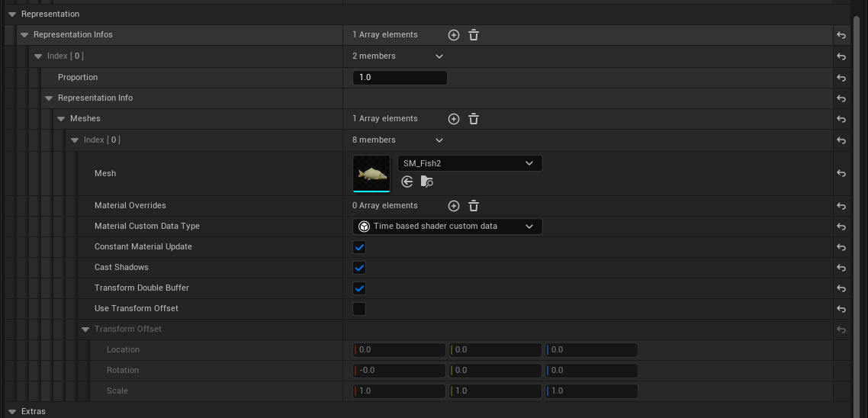Viewport: 868px width, 418px height.
Task: Add element to Meshes array
Action: (453, 119)
